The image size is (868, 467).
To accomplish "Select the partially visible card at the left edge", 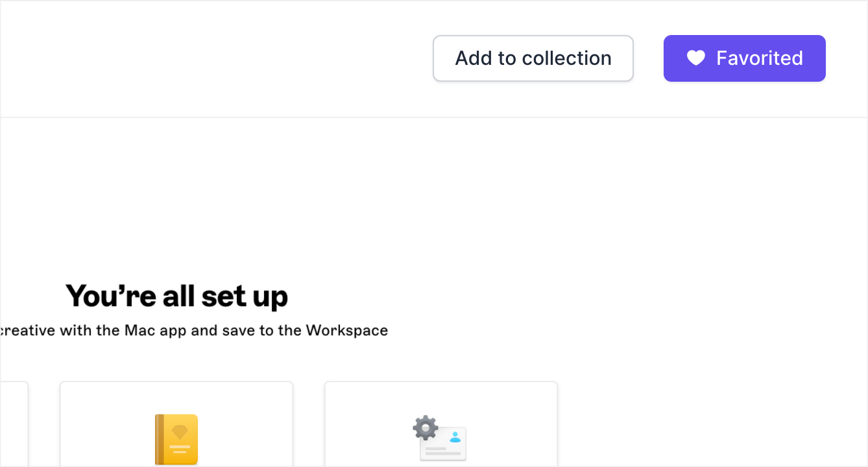I will click(x=14, y=424).
